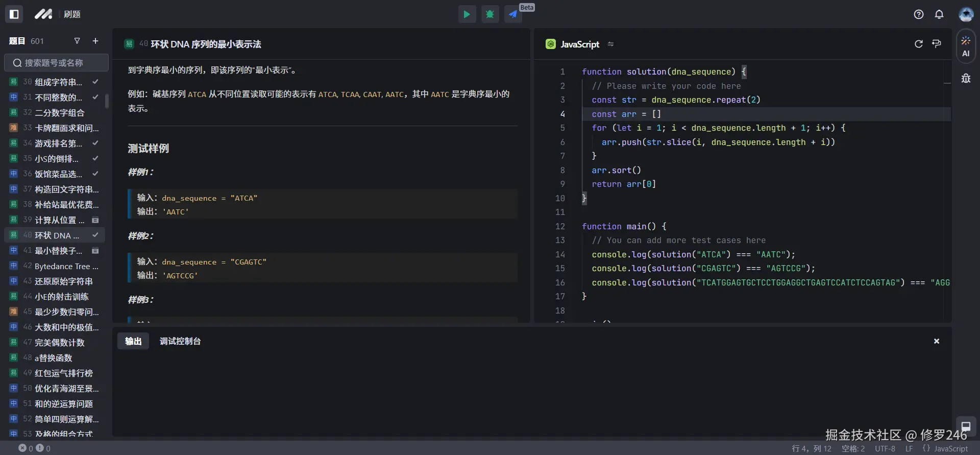Screen dimensions: 980x455
Task: Click the green Run code button
Action: tap(467, 14)
